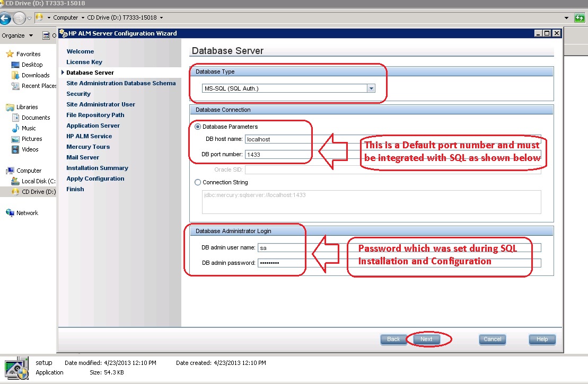The height and width of the screenshot is (384, 588).
Task: Click the DB port number field
Action: click(393, 154)
